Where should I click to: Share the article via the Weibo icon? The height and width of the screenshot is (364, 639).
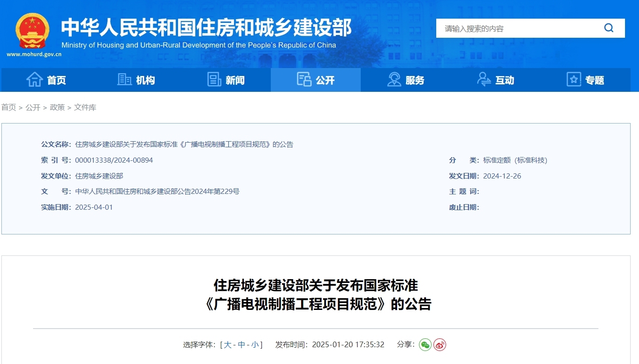click(440, 345)
